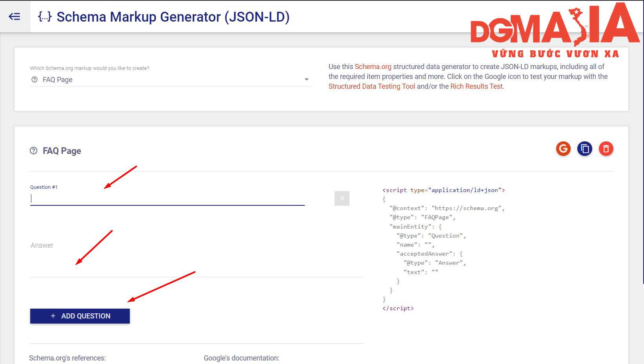
Task: Open the schema type dropdown arrow
Action: (x=307, y=80)
